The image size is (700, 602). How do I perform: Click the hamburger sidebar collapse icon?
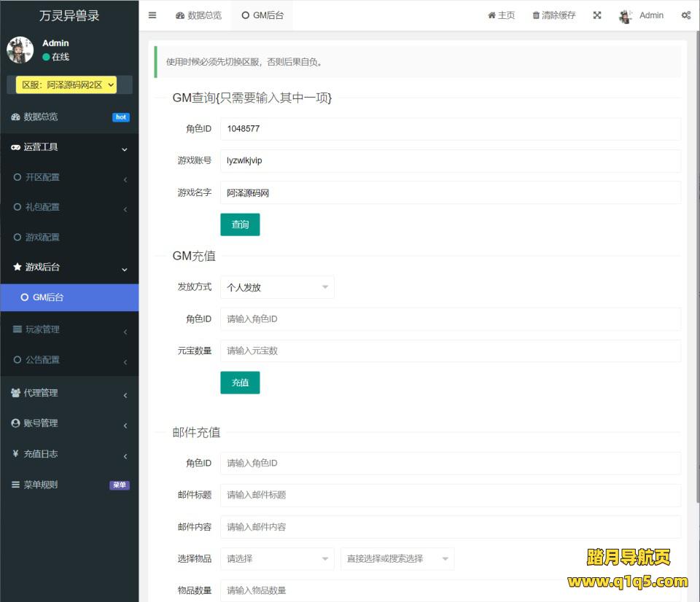[152, 15]
